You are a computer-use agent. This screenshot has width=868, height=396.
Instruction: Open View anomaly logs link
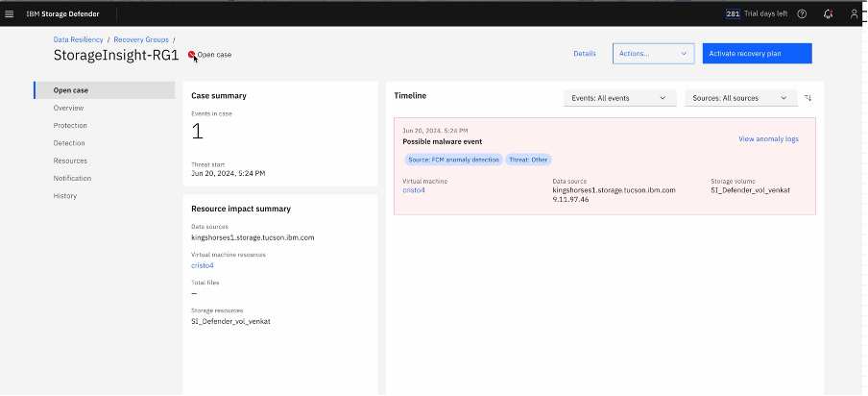point(768,139)
